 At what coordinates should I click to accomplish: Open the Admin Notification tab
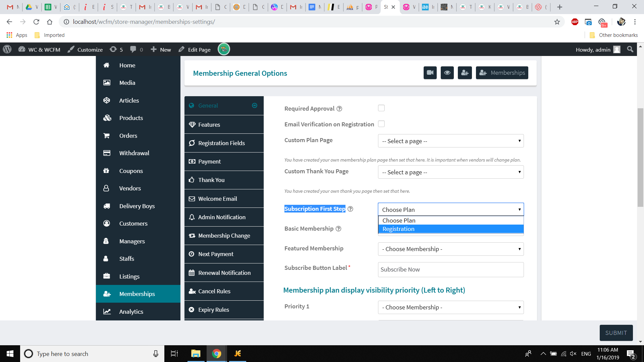[224, 217]
